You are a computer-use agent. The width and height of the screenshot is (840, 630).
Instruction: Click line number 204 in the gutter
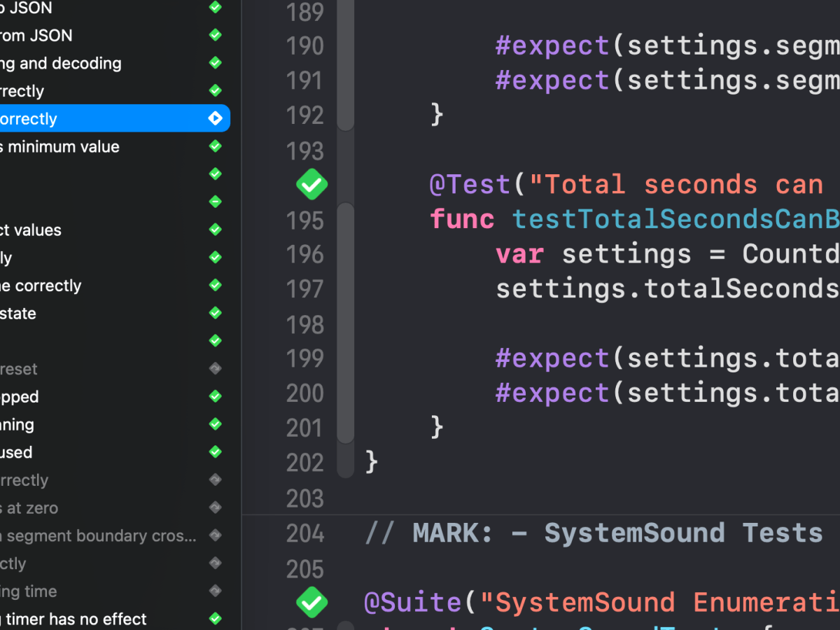(x=304, y=533)
